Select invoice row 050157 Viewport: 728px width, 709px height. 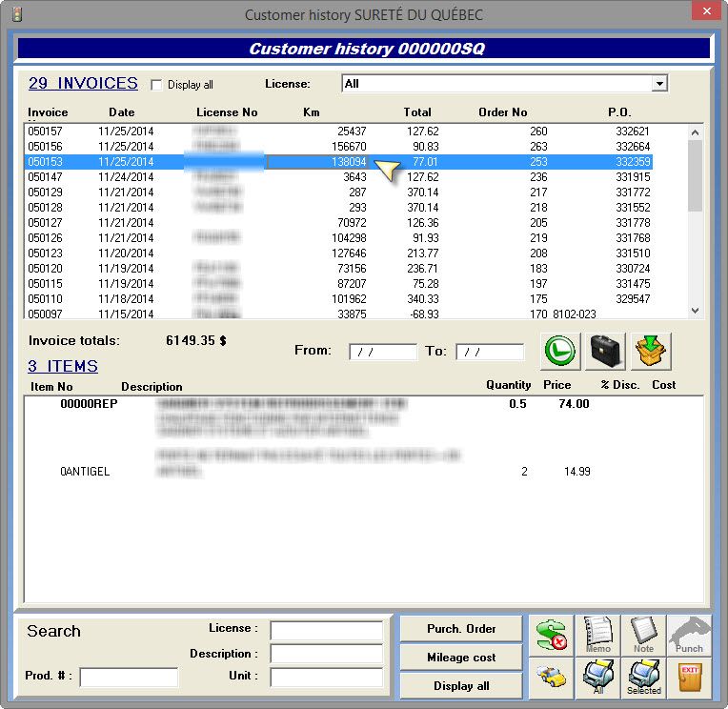(338, 132)
